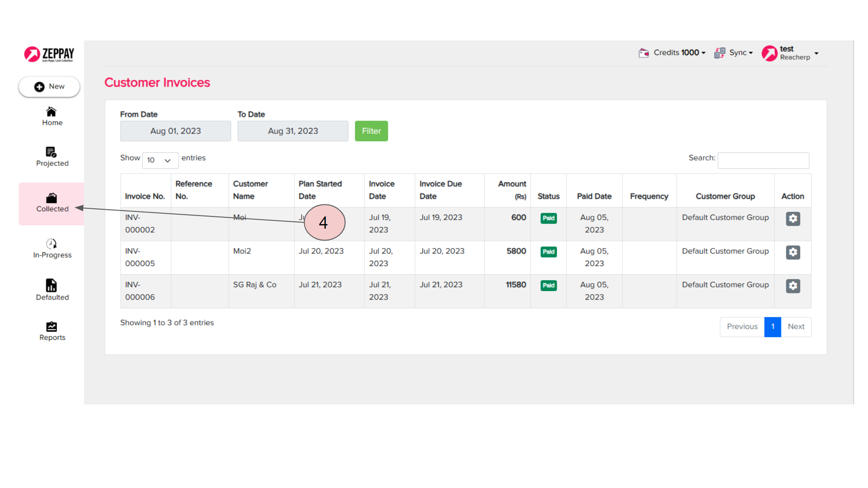This screenshot has width=868, height=488.
Task: Click the Next pagination button
Action: 796,327
